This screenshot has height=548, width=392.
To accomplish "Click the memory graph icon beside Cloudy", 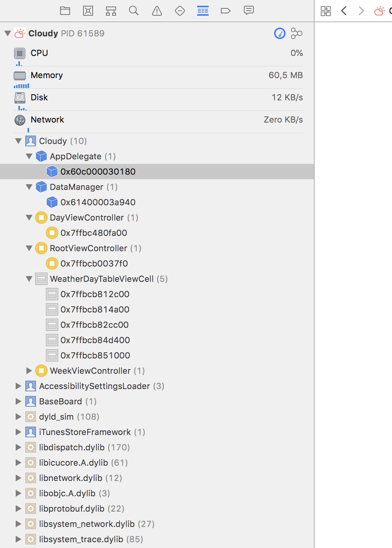I will point(297,33).
